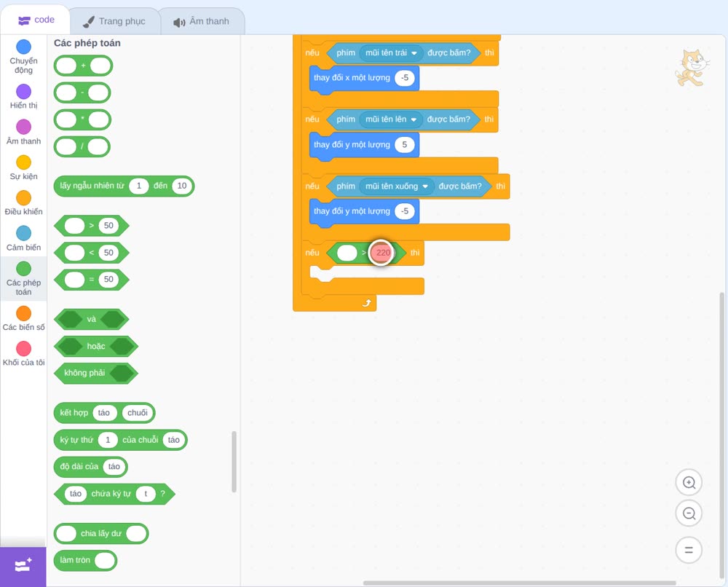Expand the mũi tên xuống key dropdown
Viewport: 728px width, 587px height.
(397, 186)
